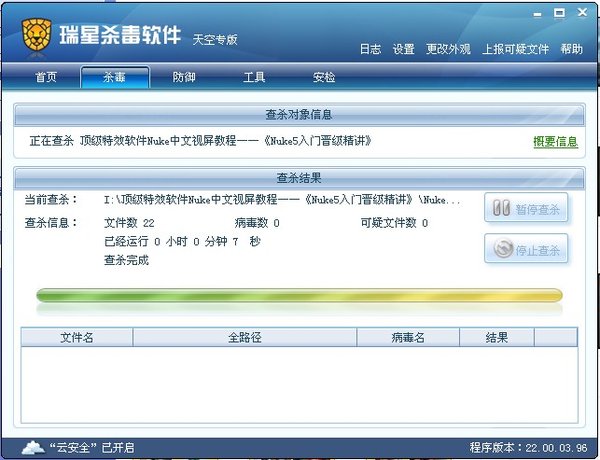Open the 日志 menu

[x=370, y=49]
